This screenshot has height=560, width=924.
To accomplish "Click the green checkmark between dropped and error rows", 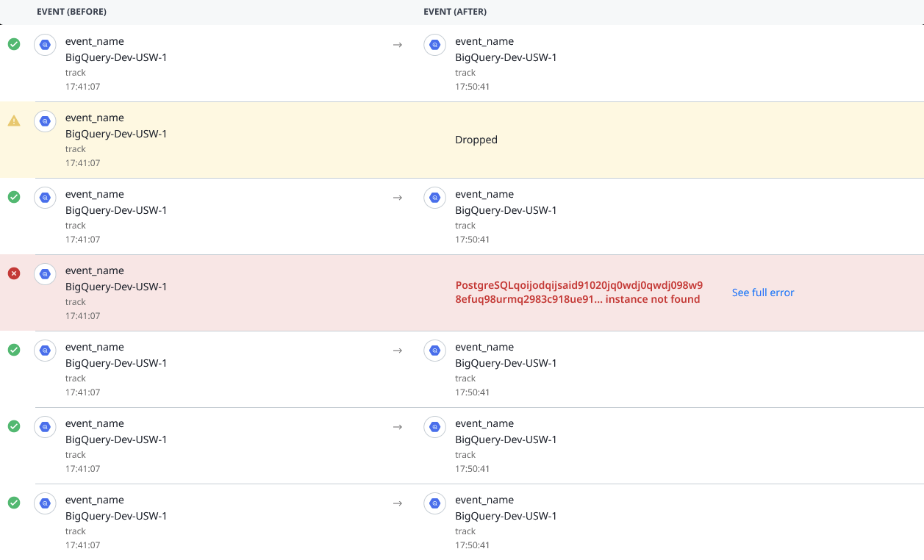I will point(14,197).
